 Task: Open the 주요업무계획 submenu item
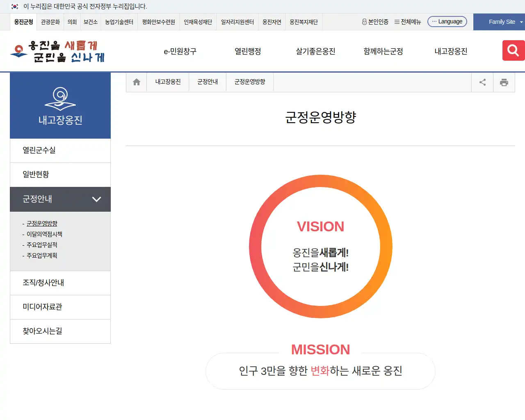tap(41, 255)
